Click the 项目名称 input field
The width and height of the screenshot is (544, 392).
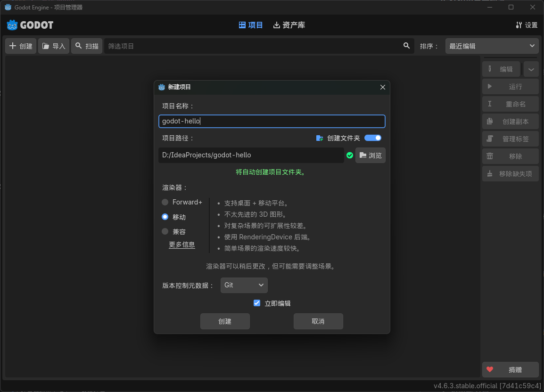click(272, 121)
